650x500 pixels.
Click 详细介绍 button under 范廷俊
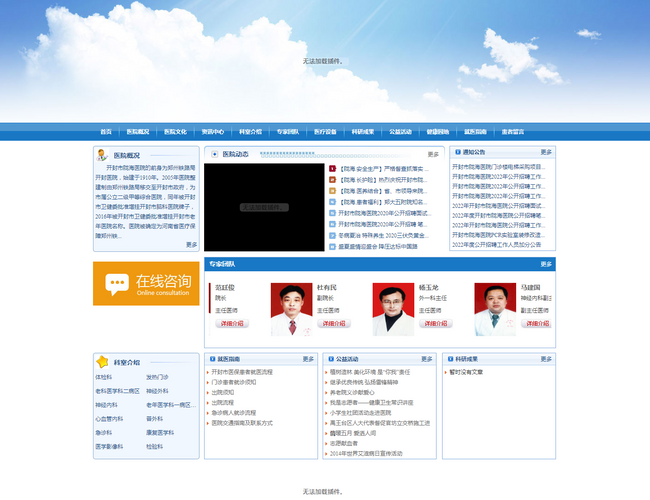click(x=232, y=323)
